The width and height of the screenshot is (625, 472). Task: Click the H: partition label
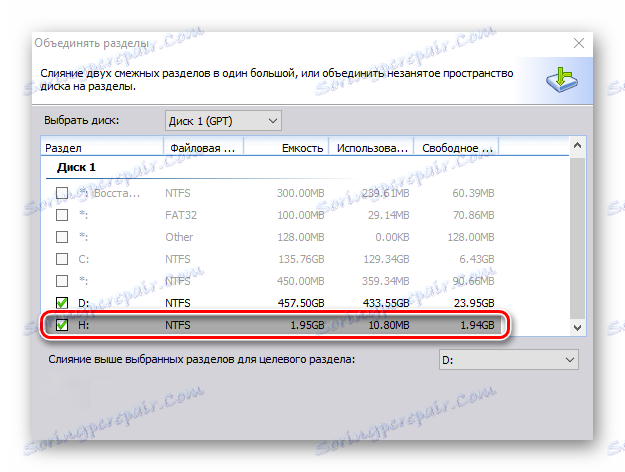point(83,325)
